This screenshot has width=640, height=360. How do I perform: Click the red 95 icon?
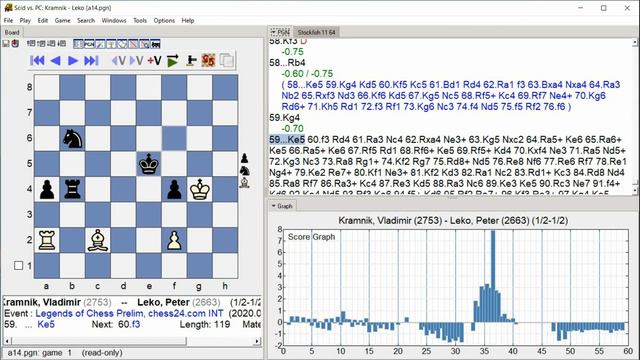208,61
